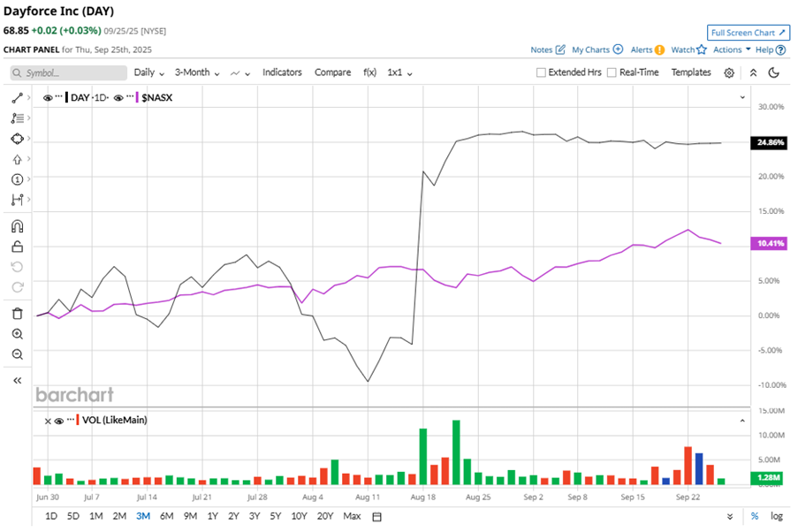This screenshot has width=798, height=532.
Task: Open the Templates menu
Action: coord(690,72)
